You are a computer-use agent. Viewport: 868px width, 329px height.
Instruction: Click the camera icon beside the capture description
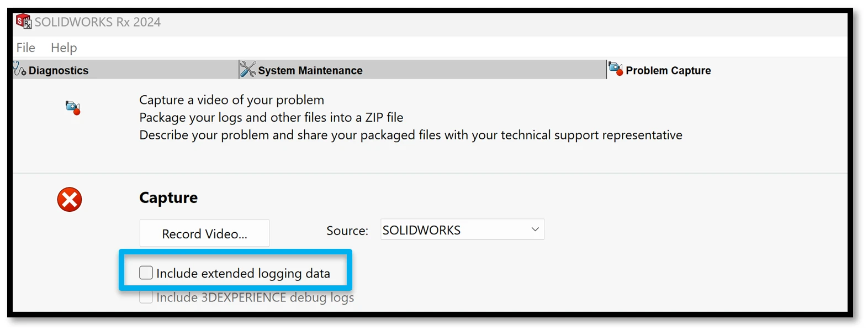pyautogui.click(x=72, y=107)
